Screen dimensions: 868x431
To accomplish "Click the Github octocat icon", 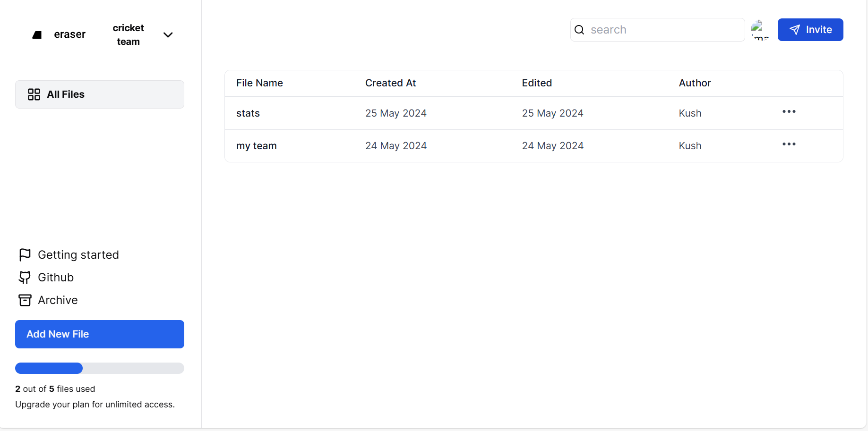I will click(x=25, y=278).
